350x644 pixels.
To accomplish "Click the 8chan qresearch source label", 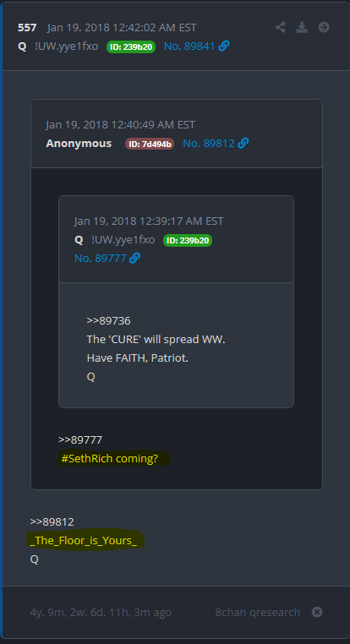I will tap(258, 612).
